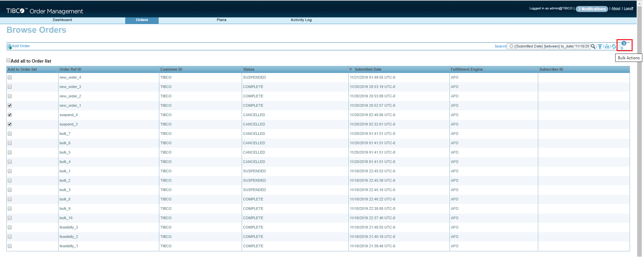The width and height of the screenshot is (644, 259).
Task: Open the Activity Log tab
Action: tap(301, 20)
